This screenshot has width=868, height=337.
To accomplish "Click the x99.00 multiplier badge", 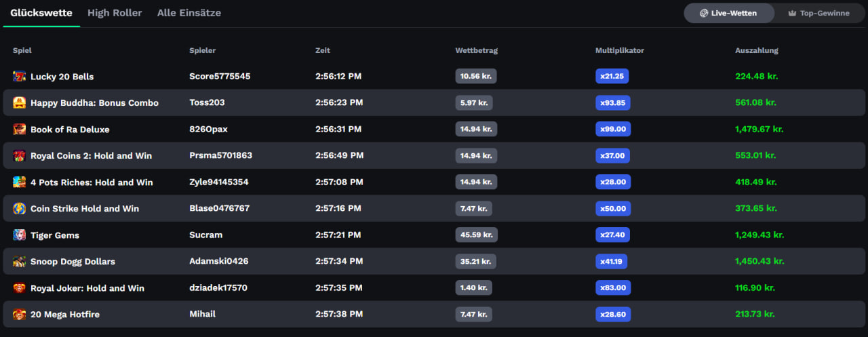I will tap(613, 130).
